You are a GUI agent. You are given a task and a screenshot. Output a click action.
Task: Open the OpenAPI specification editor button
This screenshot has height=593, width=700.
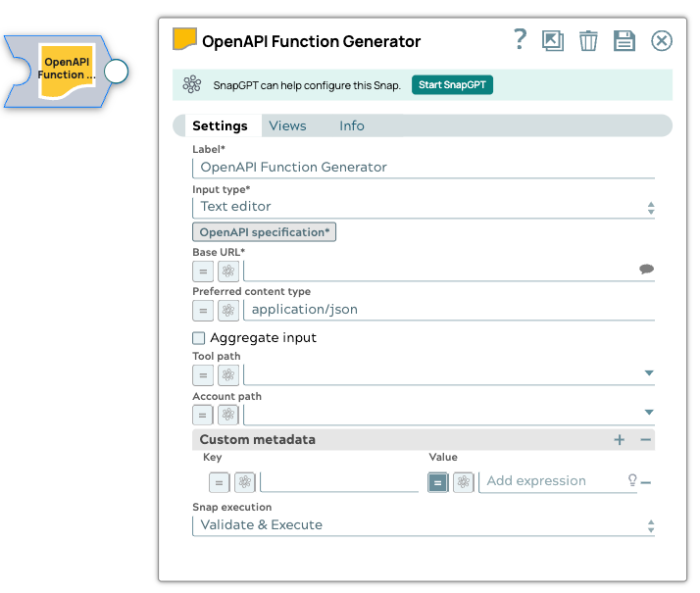[x=265, y=232]
